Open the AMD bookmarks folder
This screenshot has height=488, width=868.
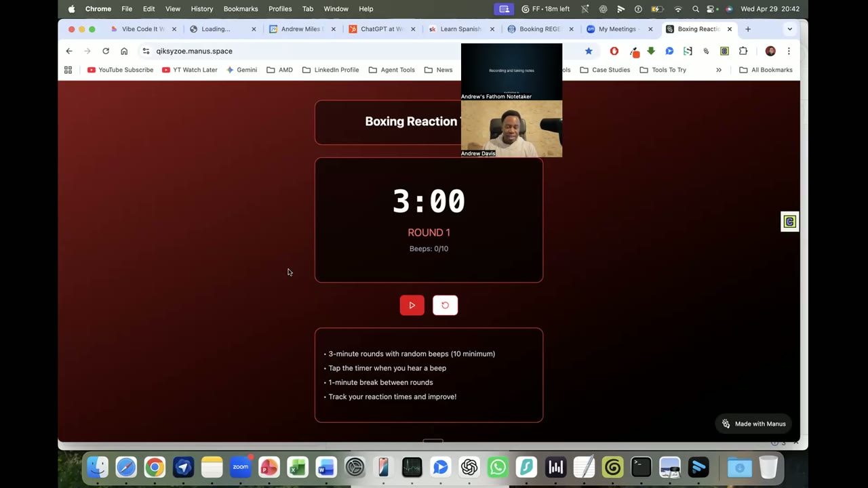point(279,70)
